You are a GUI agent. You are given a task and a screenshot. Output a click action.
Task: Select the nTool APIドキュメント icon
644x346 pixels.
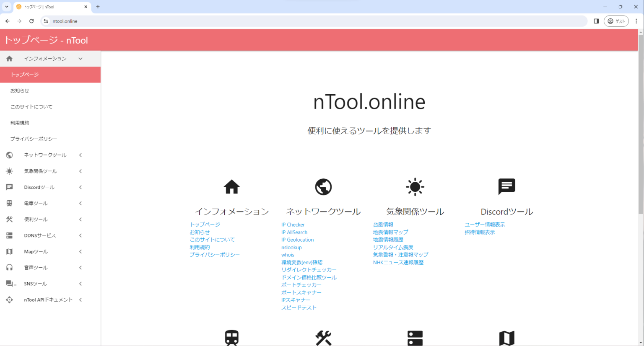pos(8,300)
